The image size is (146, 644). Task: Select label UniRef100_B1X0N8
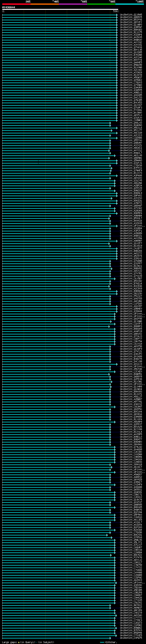(x=131, y=67)
